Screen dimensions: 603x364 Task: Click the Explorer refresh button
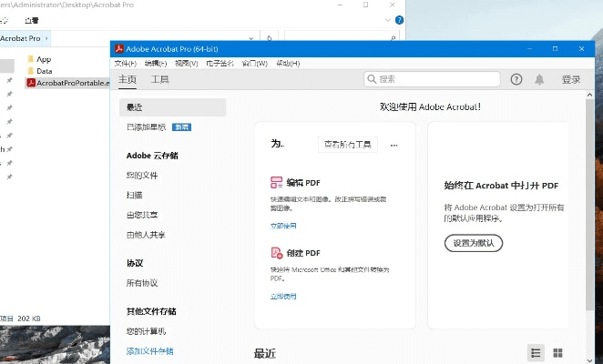(269, 38)
